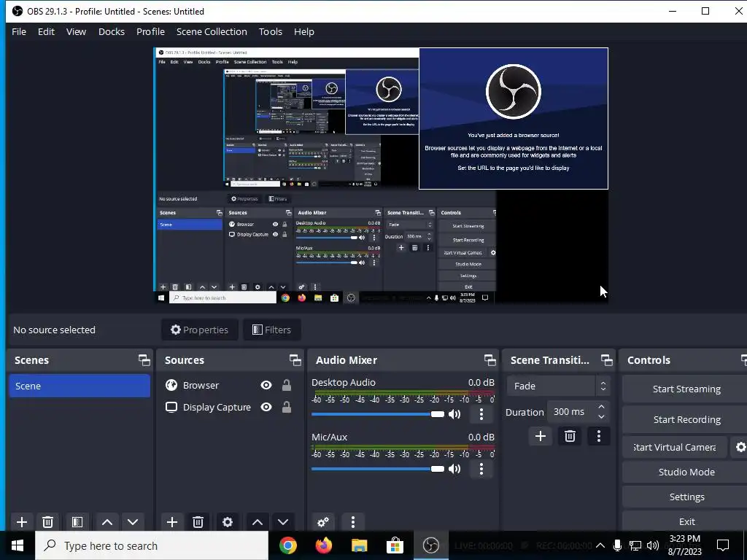Remove selected source with the trash icon
Image resolution: width=747 pixels, height=560 pixels.
(198, 522)
